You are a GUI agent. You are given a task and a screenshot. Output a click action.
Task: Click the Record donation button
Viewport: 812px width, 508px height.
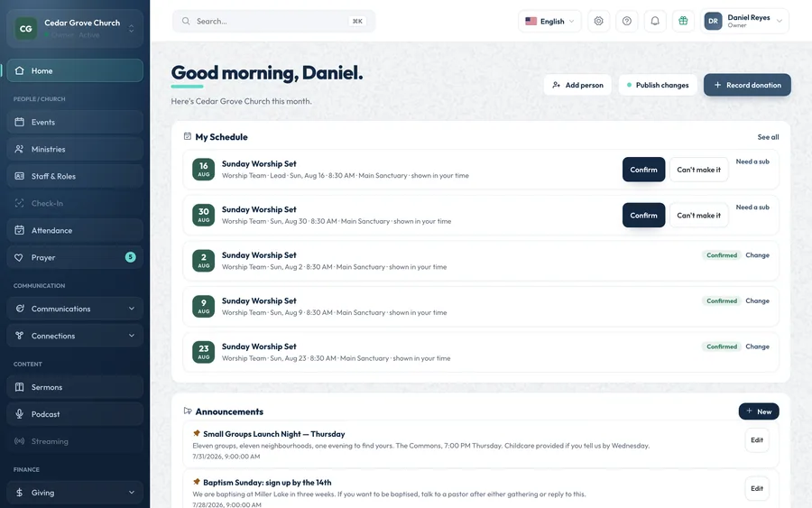tap(747, 85)
